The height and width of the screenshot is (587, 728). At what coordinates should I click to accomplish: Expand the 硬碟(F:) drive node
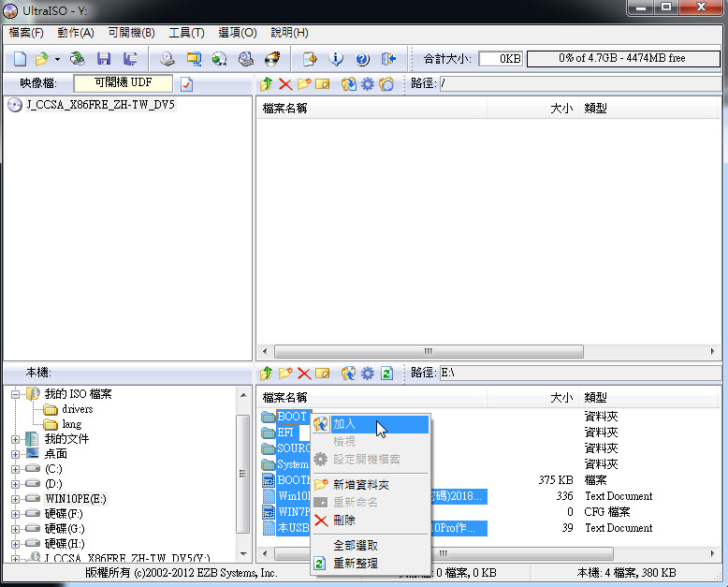click(x=15, y=514)
